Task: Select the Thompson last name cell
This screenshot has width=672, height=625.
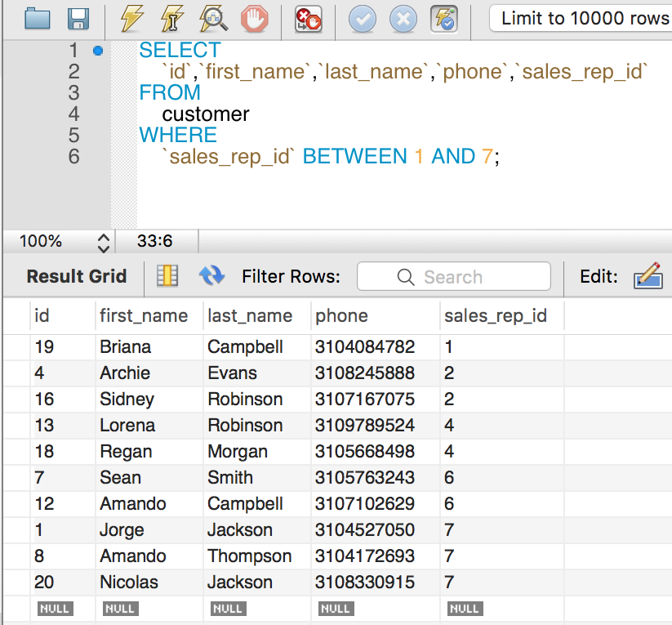Action: (256, 556)
